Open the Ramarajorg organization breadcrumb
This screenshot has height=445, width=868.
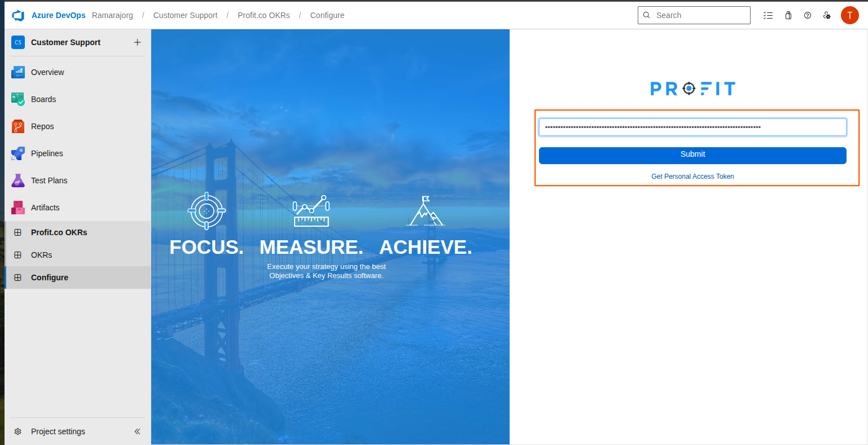point(112,15)
